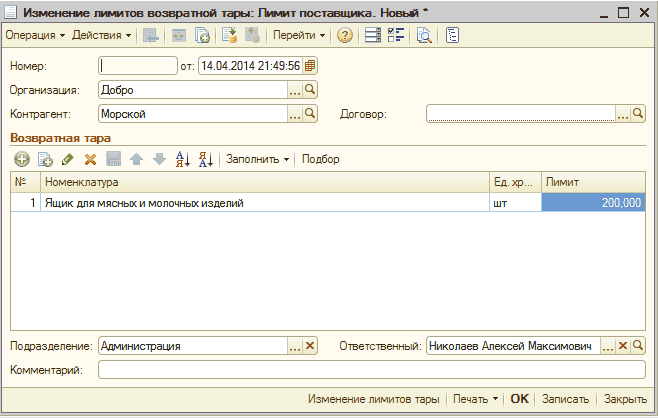Image resolution: width=658 pixels, height=418 pixels.
Task: Open the calendar picker next to date
Action: (x=310, y=66)
